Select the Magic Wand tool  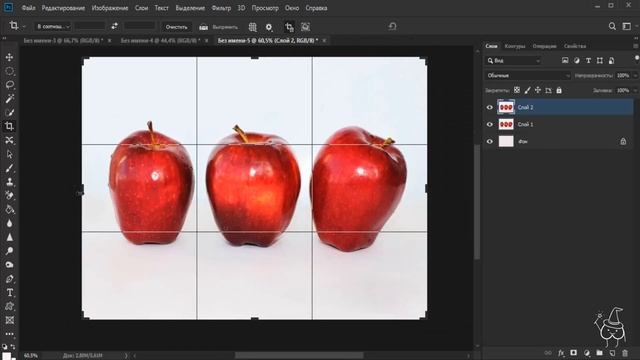(x=9, y=98)
